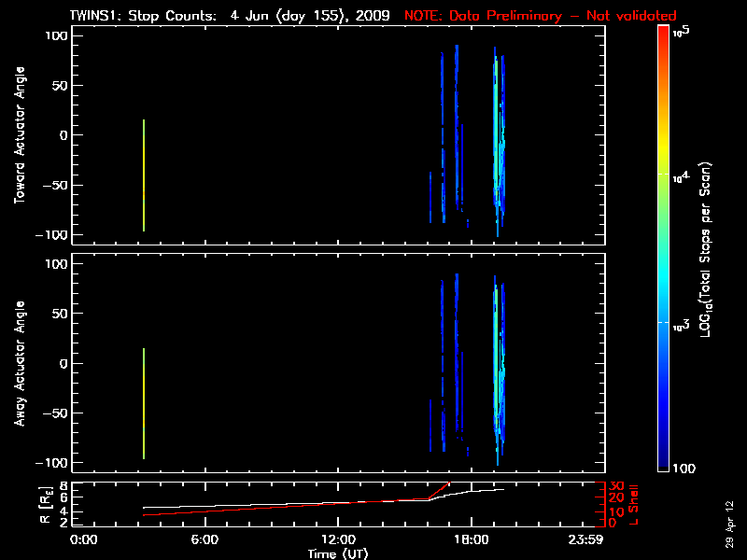Select the 6:00 time tick label
The width and height of the screenshot is (747, 560).
pos(204,539)
